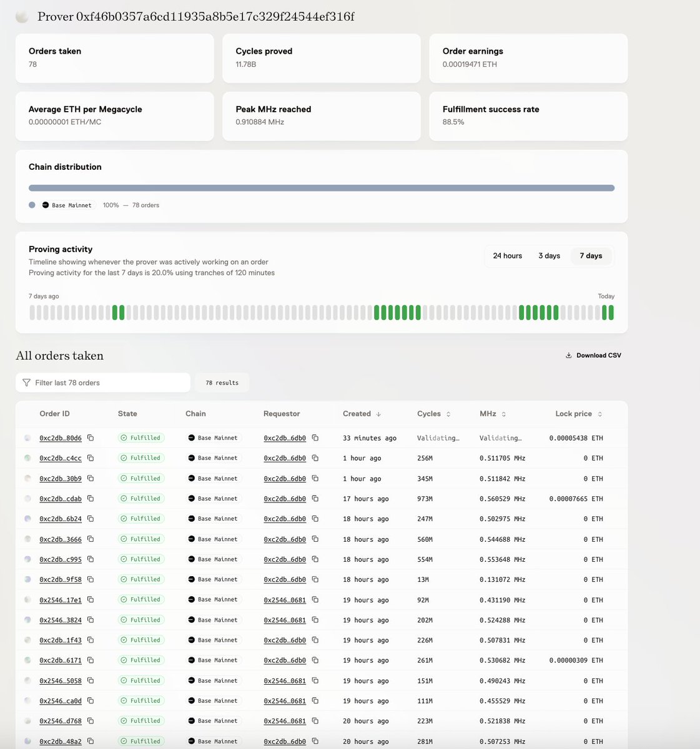Copy order ID 0xc2db…1f43
This screenshot has height=749, width=700.
click(91, 640)
